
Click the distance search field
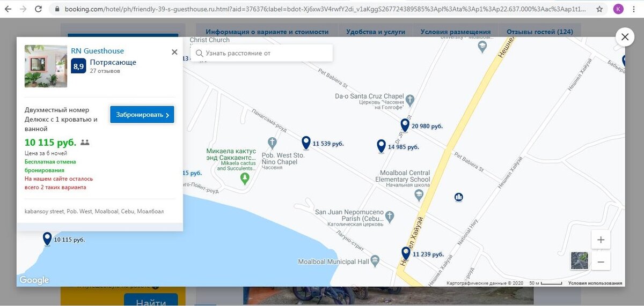tap(262, 53)
